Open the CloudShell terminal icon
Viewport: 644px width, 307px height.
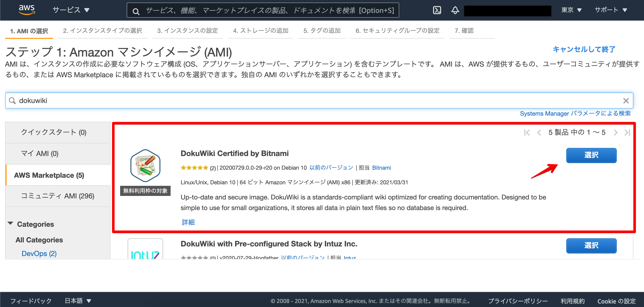point(437,10)
